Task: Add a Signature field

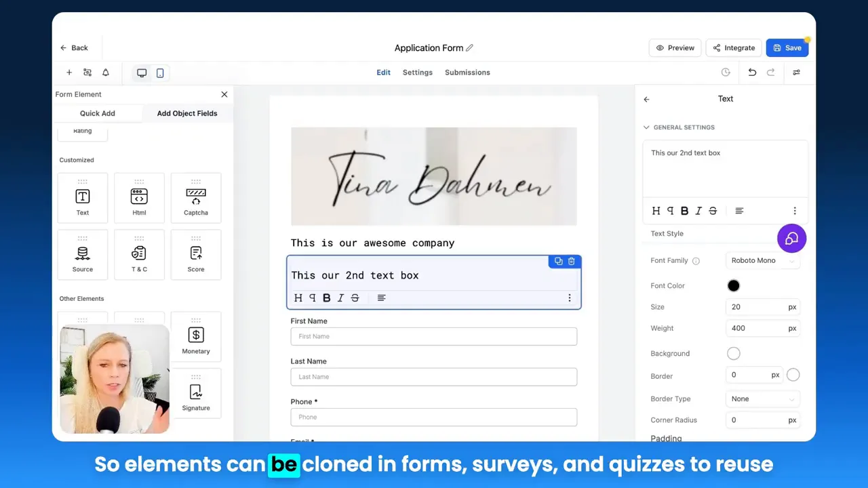Action: 195,394
